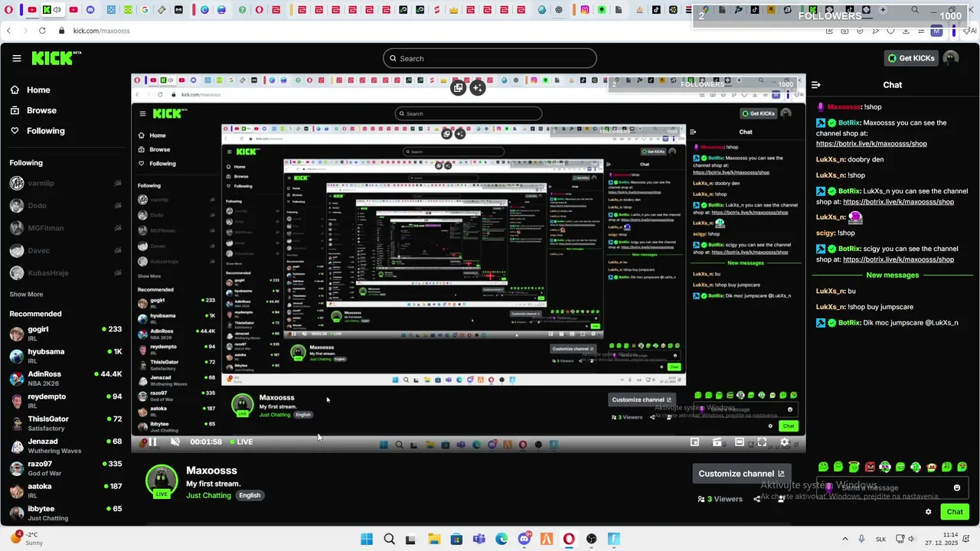980x551 pixels.
Task: Click the mini player icon
Action: tap(694, 442)
